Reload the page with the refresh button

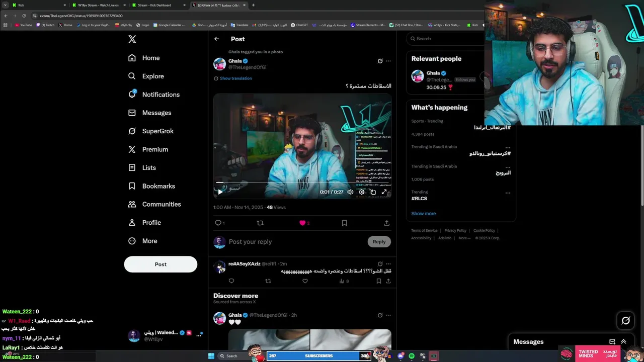[24, 16]
